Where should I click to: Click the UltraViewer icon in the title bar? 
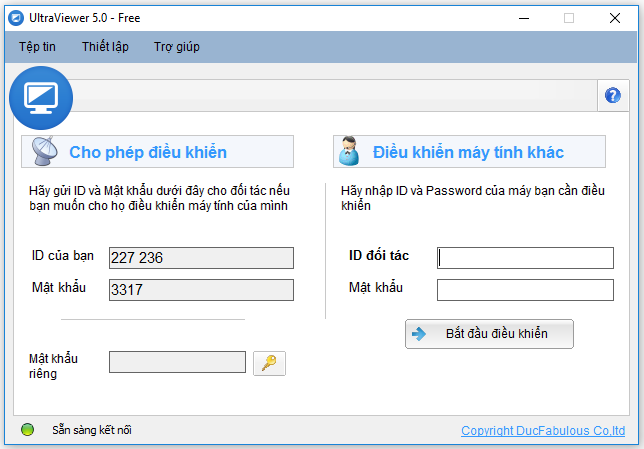[x=16, y=18]
